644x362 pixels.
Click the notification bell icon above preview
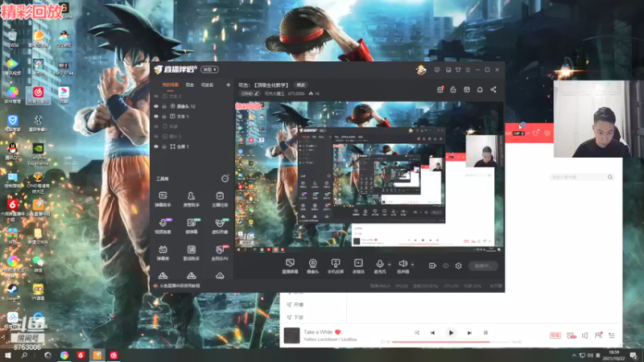tap(480, 89)
